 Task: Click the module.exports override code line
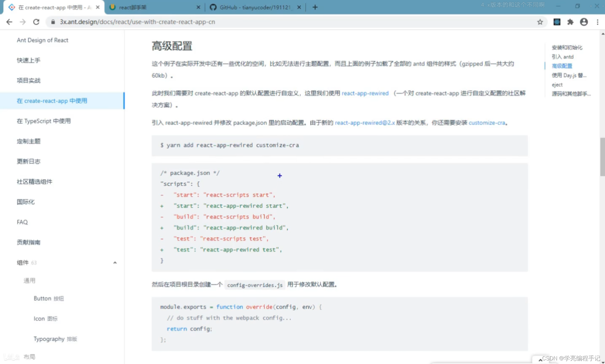coord(241,307)
